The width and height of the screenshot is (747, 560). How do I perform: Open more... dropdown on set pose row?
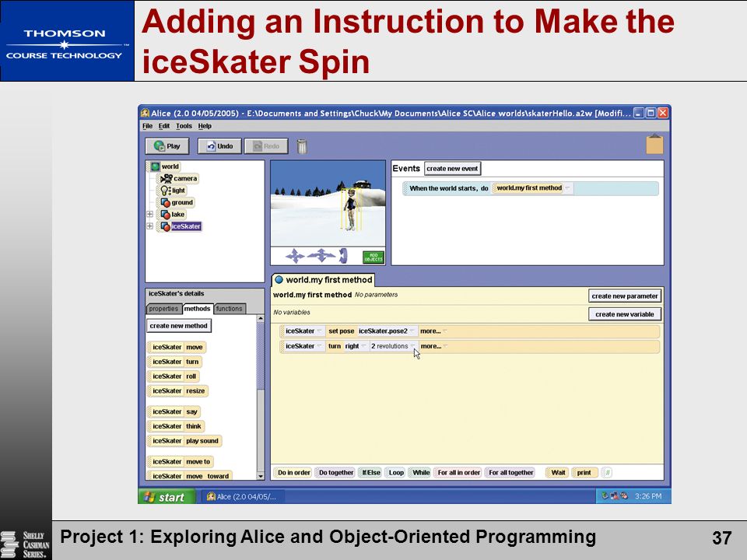[433, 331]
